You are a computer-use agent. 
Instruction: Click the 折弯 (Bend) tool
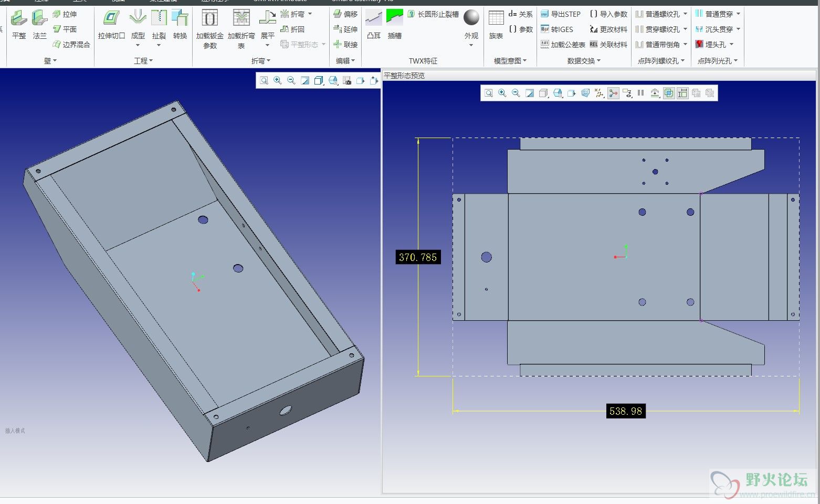coord(292,14)
